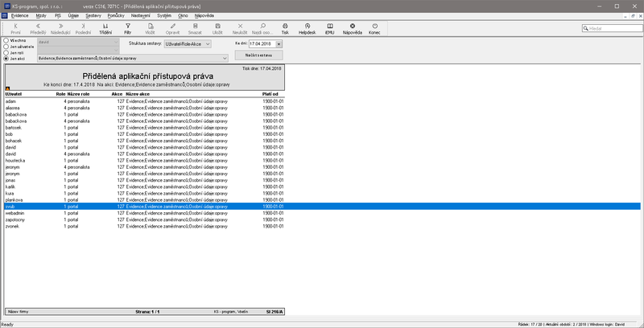
Task: Open the Systém menu
Action: 164,15
